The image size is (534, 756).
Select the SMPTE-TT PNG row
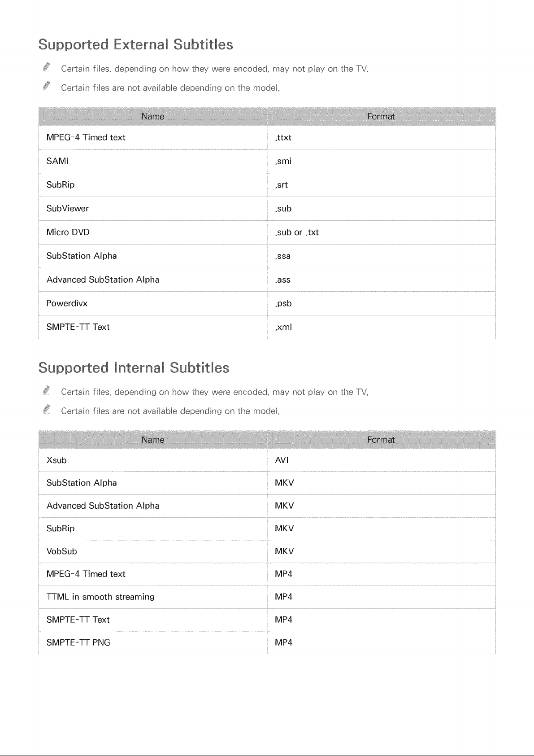tap(267, 642)
